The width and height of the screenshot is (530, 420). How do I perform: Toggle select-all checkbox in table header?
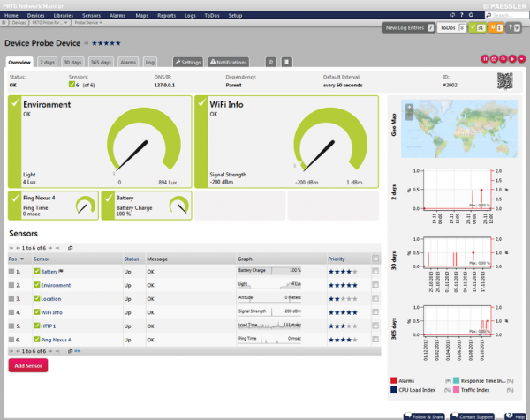375,259
